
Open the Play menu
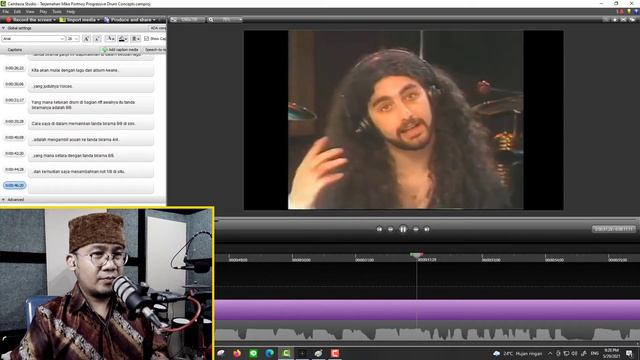(43, 12)
